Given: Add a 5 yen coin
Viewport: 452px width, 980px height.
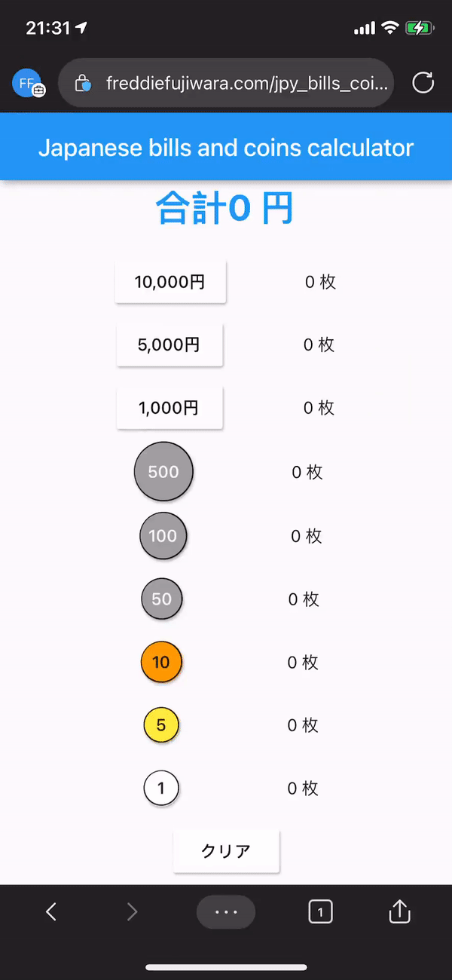Looking at the screenshot, I should [161, 724].
